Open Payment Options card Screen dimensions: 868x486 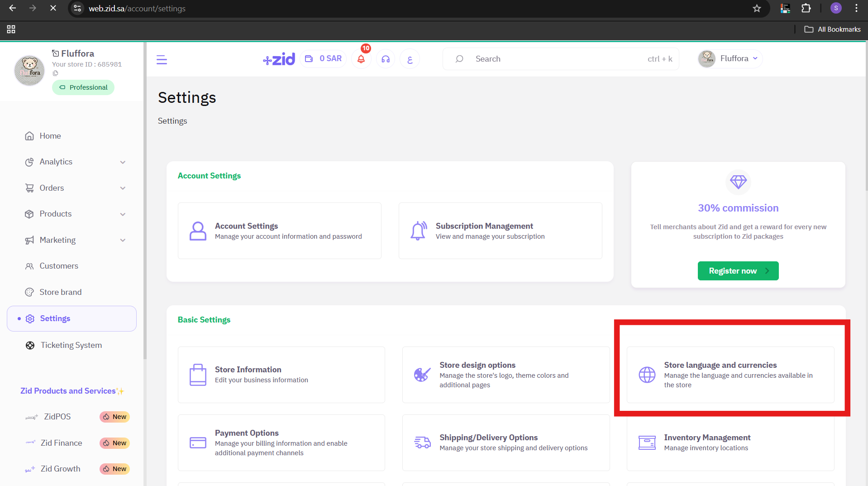(281, 443)
